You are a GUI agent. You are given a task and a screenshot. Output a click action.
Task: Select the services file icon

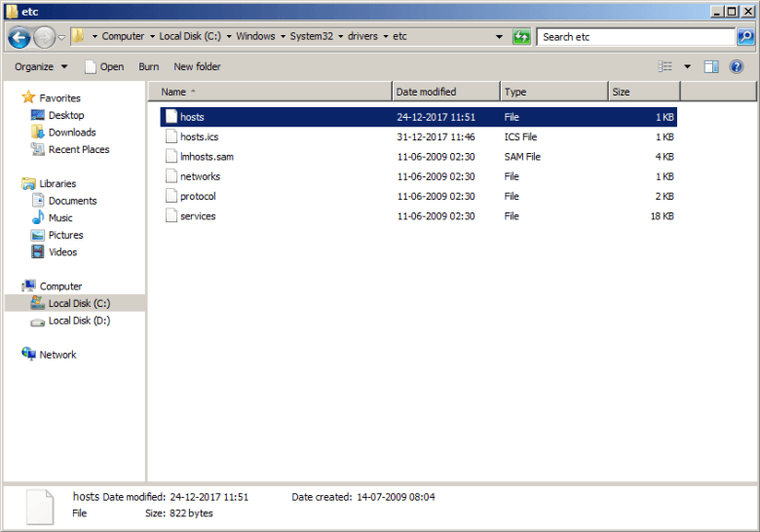171,216
